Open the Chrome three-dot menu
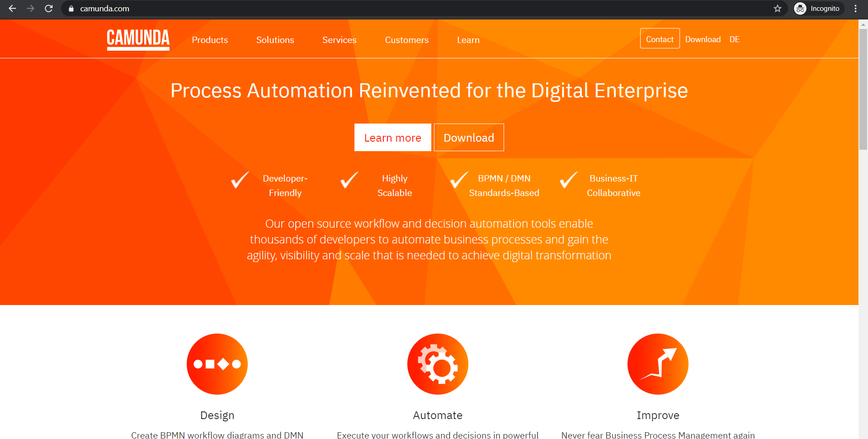This screenshot has width=868, height=439. pos(855,9)
